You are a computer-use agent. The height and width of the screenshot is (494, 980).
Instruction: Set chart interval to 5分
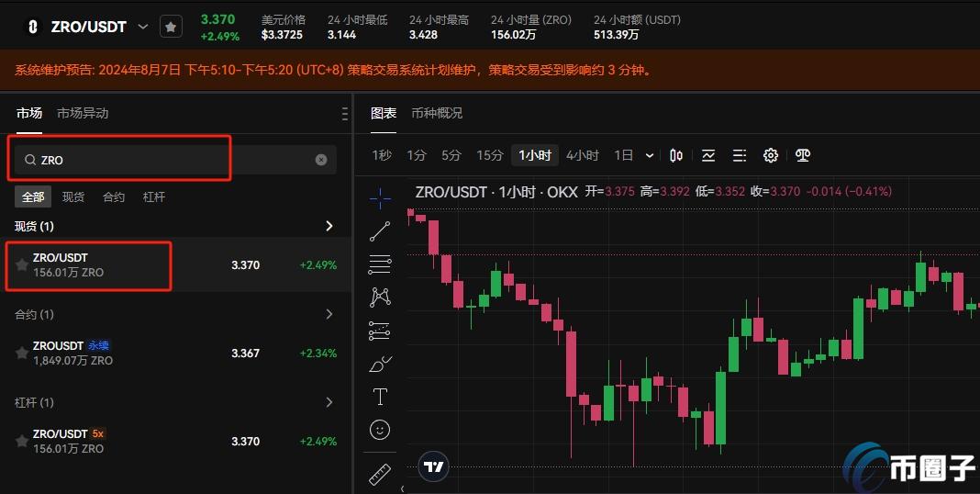451,155
